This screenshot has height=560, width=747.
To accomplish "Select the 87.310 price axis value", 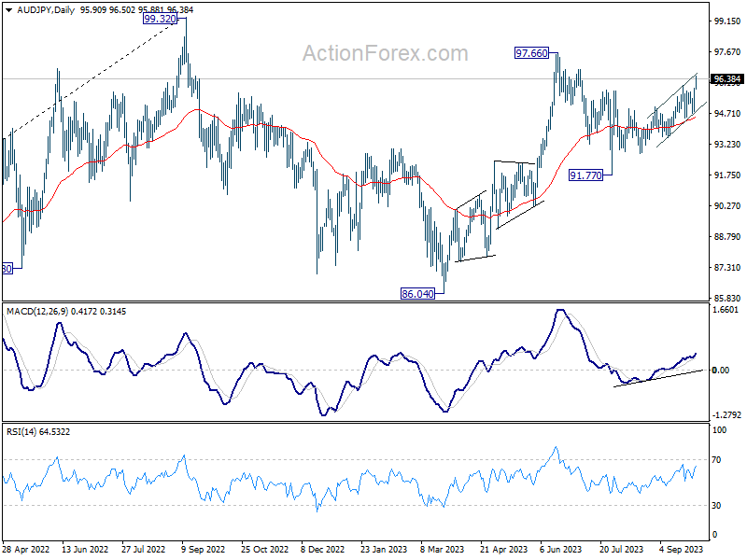I will (x=727, y=268).
